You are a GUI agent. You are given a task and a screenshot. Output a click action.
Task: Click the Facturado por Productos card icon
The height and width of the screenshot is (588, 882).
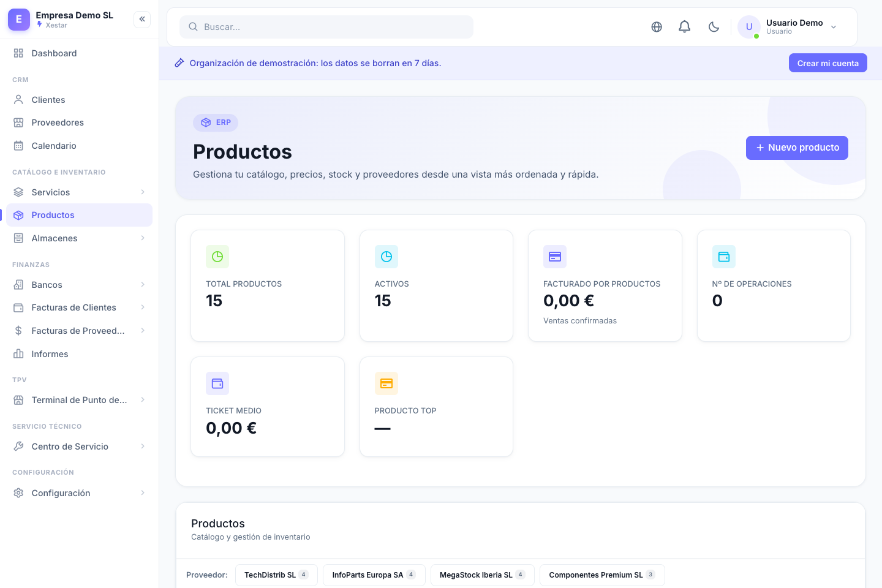pos(555,257)
